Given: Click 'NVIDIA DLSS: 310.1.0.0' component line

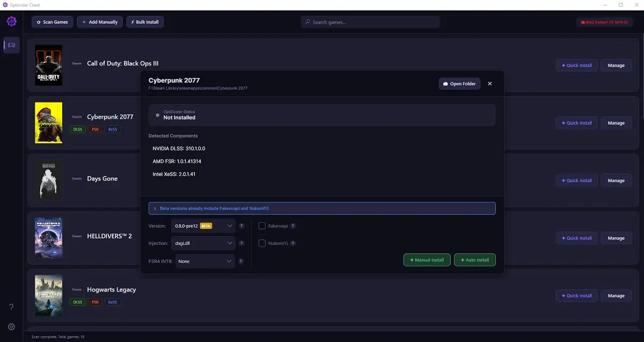Looking at the screenshot, I should coord(179,148).
